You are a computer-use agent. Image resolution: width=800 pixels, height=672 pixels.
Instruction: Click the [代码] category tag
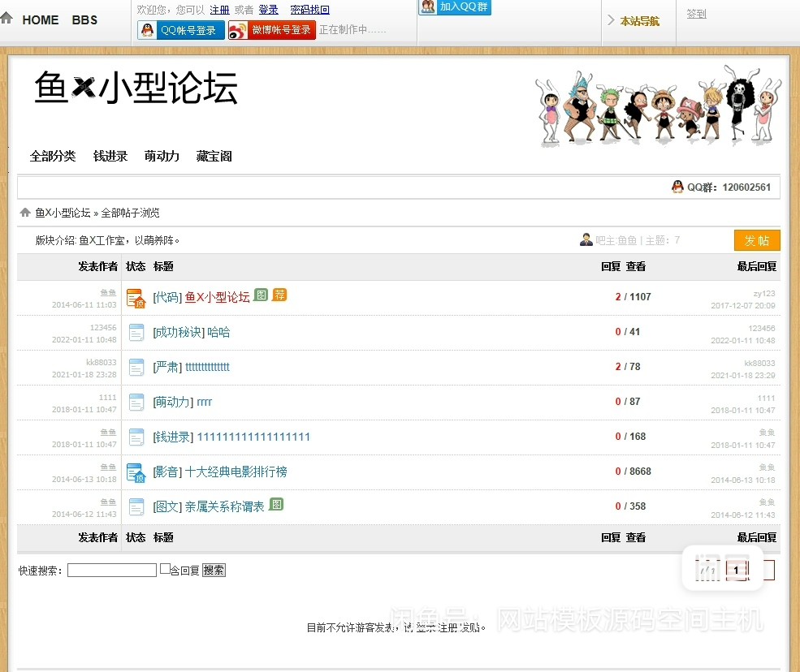pyautogui.click(x=167, y=297)
